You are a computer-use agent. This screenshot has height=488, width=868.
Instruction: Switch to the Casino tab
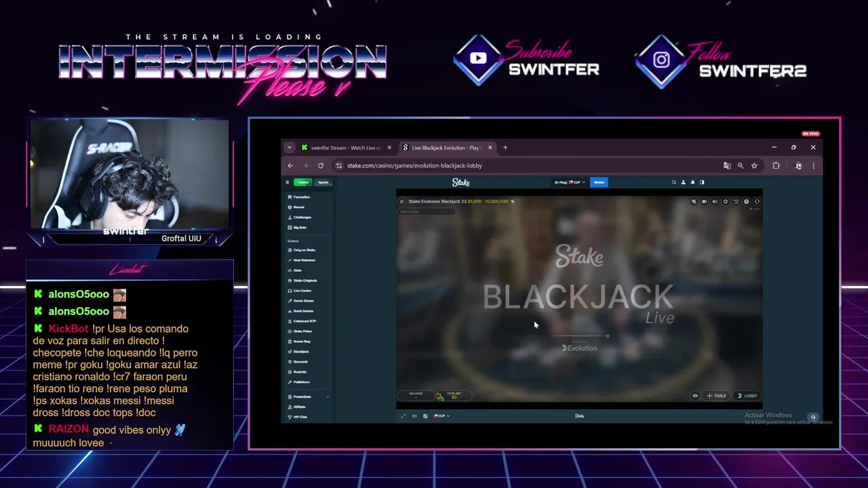click(x=302, y=182)
